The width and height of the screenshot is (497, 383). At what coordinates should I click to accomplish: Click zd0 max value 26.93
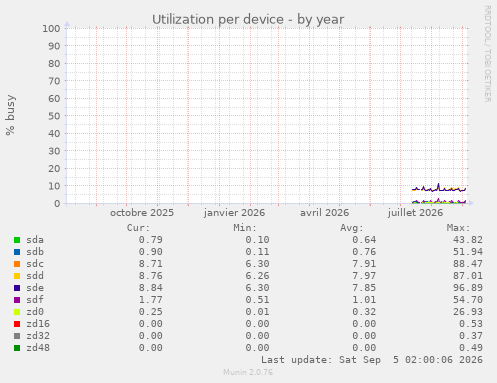point(468,312)
